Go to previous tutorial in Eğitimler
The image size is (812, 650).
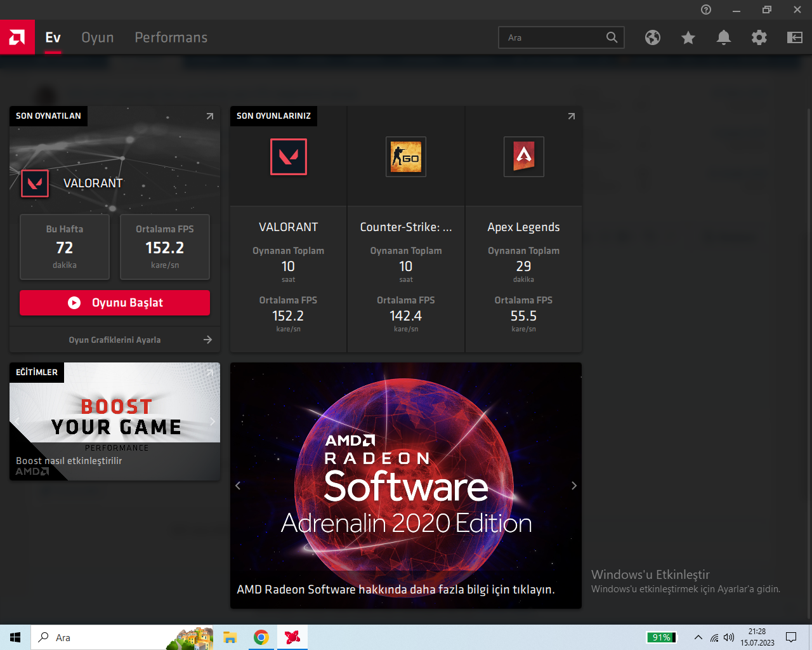point(17,421)
